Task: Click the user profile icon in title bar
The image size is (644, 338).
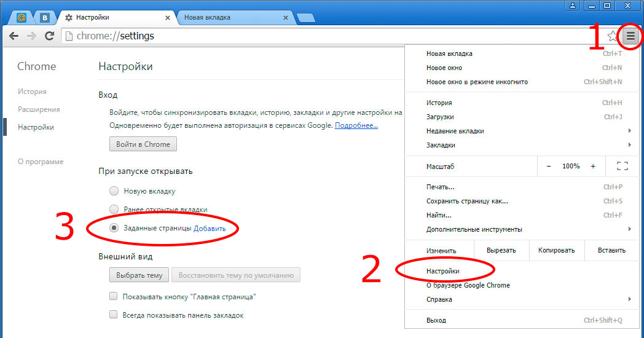Action: pos(573,6)
